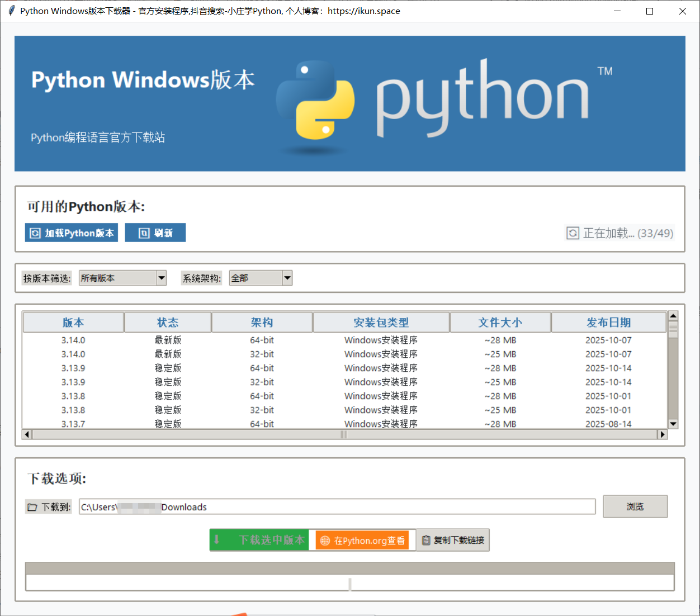Click the Python logo in the banner
This screenshot has width=700, height=616.
click(315, 101)
